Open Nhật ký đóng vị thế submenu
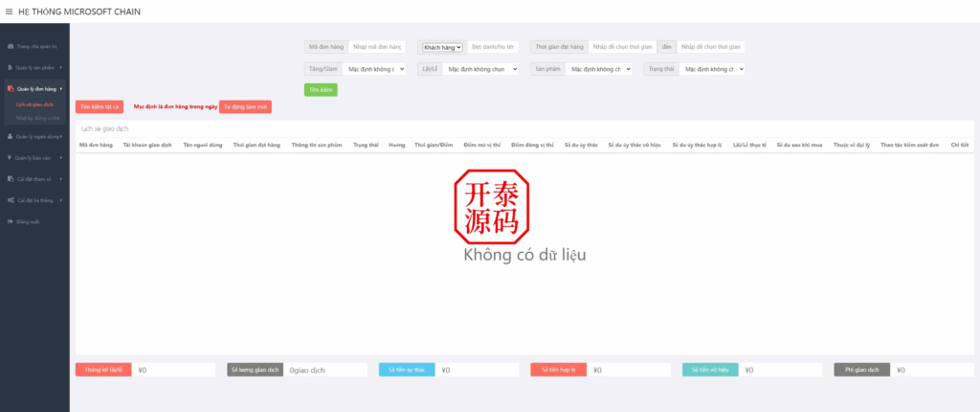This screenshot has width=980, height=412. point(37,118)
